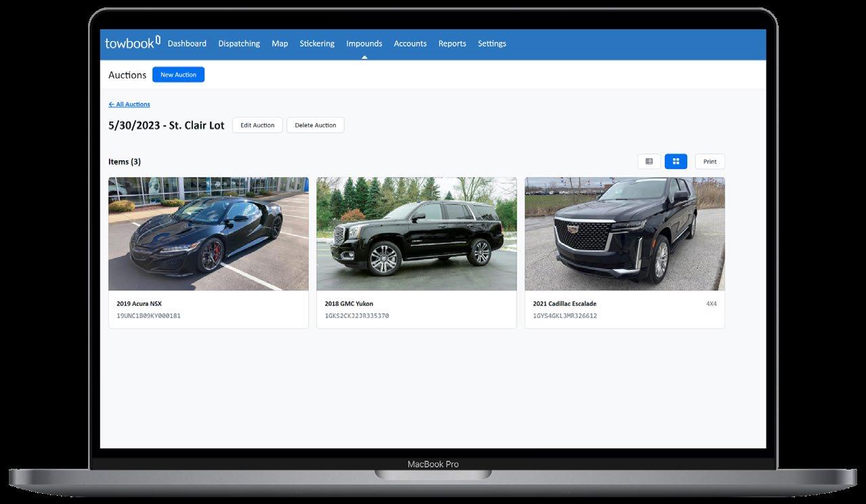This screenshot has height=504, width=866.
Task: Click the 5/30/2023 - St. Clair Lot heading
Action: tap(167, 125)
